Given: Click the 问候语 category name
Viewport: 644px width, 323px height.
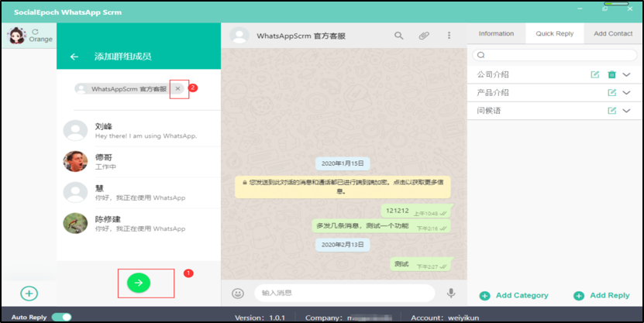Looking at the screenshot, I should click(489, 111).
